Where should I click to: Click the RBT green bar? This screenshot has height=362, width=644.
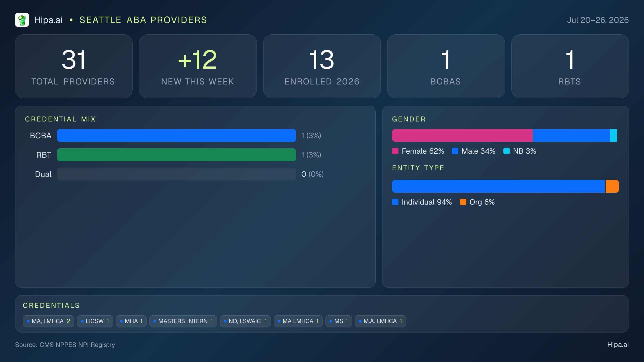(177, 155)
